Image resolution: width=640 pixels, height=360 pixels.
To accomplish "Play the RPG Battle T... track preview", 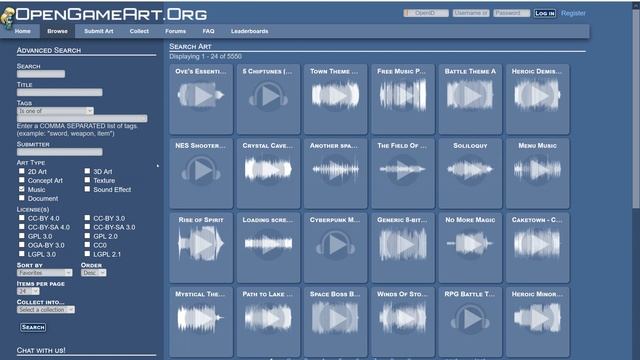I will 470,319.
